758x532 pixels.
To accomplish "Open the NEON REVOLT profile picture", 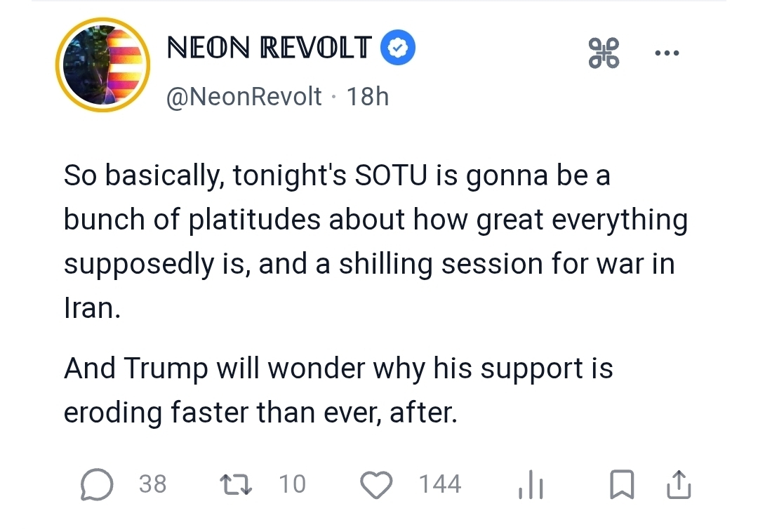I will click(x=103, y=64).
